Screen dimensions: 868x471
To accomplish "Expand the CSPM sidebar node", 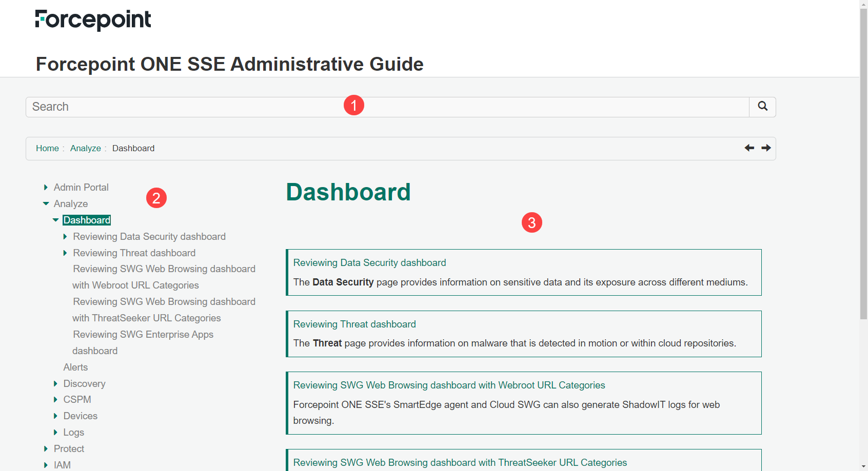I will [56, 399].
